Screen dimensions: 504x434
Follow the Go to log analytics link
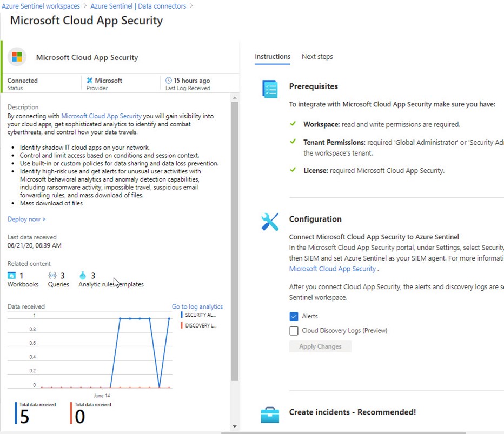coord(197,306)
